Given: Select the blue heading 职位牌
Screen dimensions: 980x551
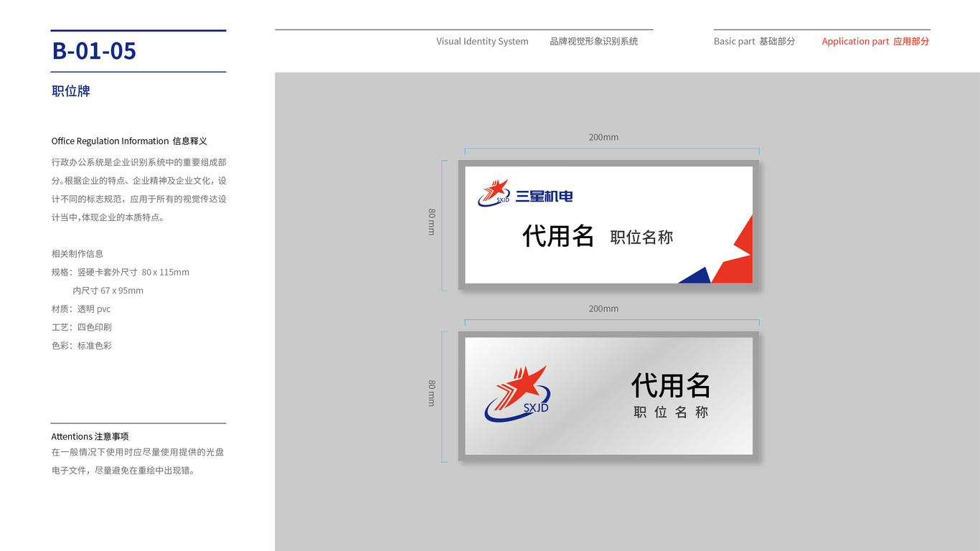Looking at the screenshot, I should tap(71, 91).
